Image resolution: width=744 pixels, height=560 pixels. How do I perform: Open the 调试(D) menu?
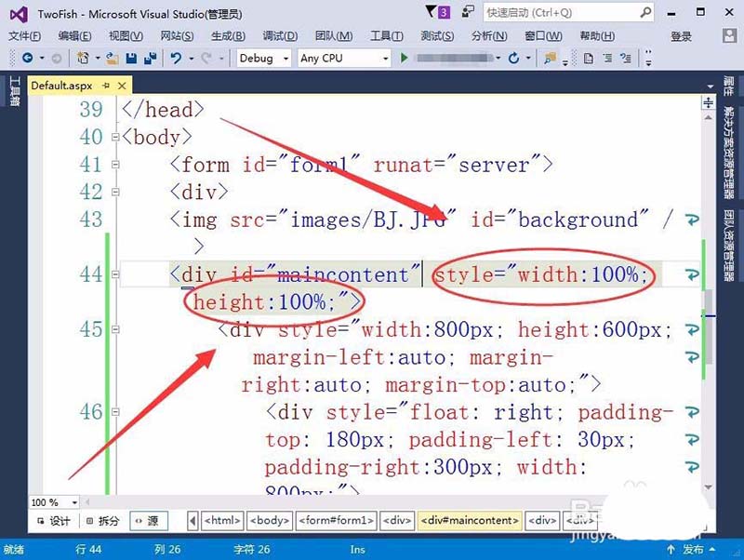[x=279, y=36]
